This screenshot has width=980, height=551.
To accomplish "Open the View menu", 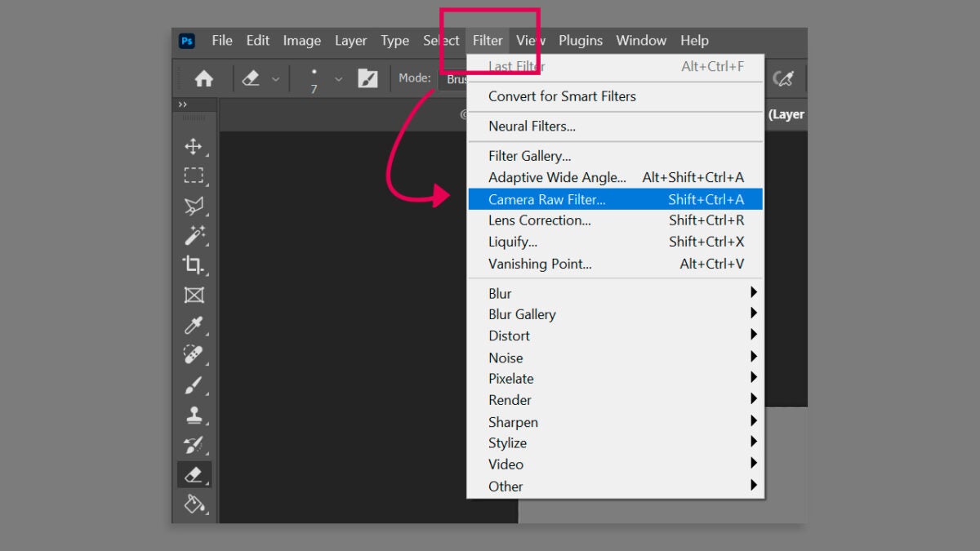I will (531, 41).
